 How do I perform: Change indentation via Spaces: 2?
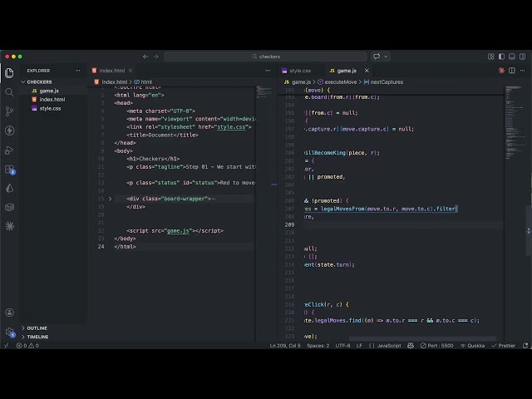[x=318, y=346]
